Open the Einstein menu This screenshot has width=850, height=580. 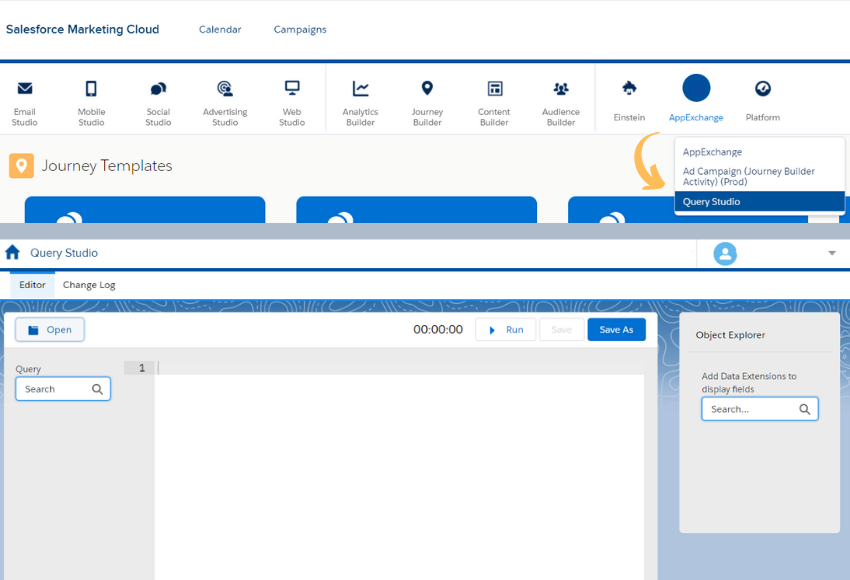(629, 101)
